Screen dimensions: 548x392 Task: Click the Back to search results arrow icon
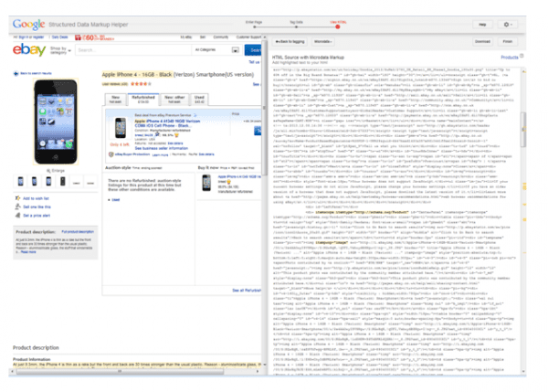[16, 73]
